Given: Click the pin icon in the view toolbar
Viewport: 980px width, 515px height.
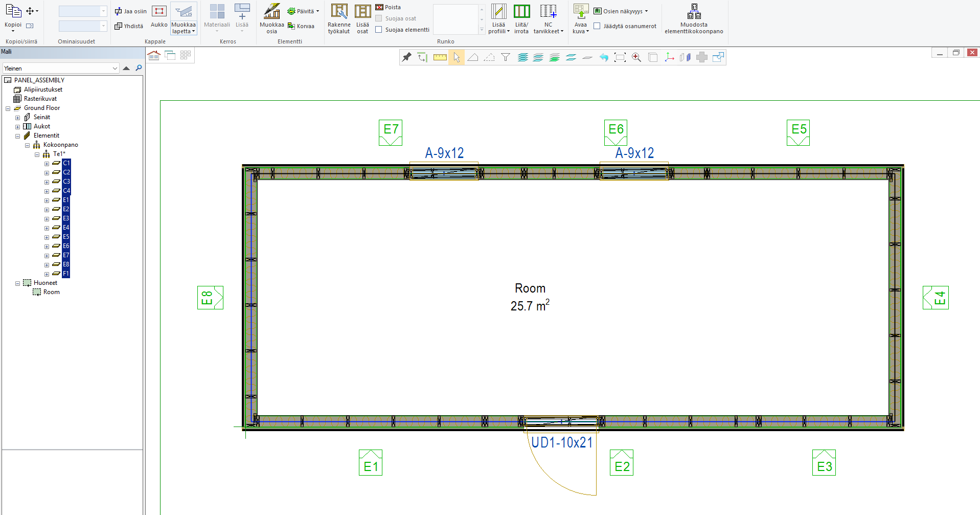Looking at the screenshot, I should [407, 57].
